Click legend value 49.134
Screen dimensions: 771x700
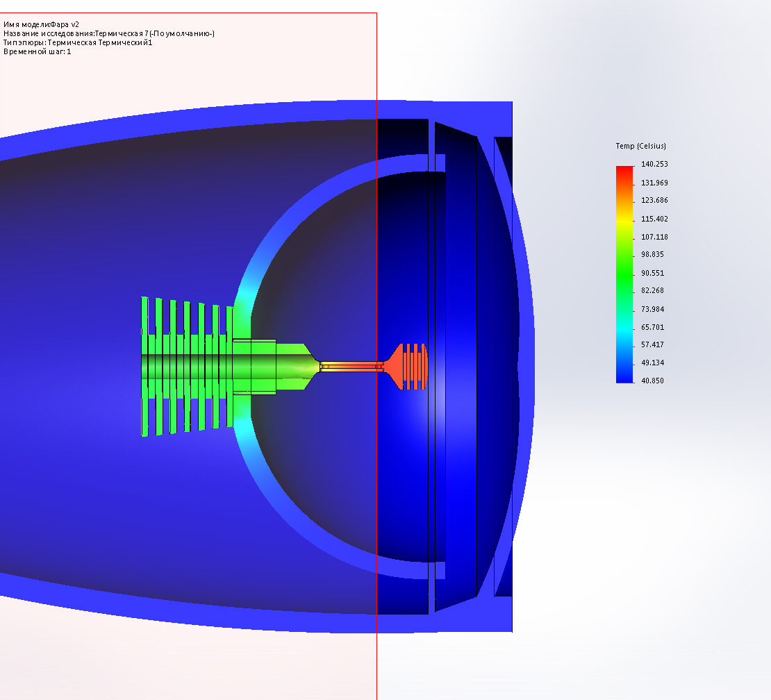652,362
